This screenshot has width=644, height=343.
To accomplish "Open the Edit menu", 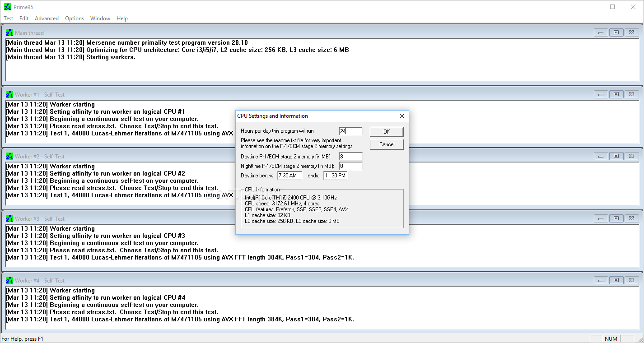I will [24, 19].
